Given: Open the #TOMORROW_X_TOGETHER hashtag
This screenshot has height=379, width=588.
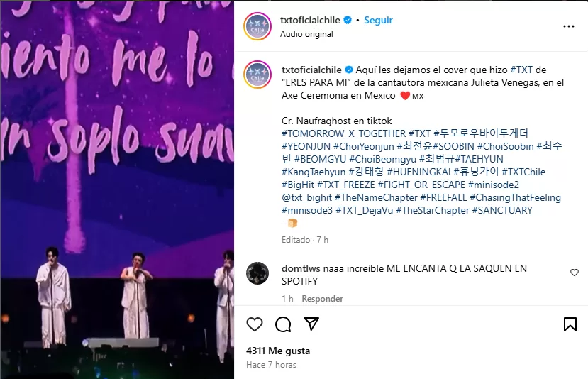Looking at the screenshot, I should point(343,133).
